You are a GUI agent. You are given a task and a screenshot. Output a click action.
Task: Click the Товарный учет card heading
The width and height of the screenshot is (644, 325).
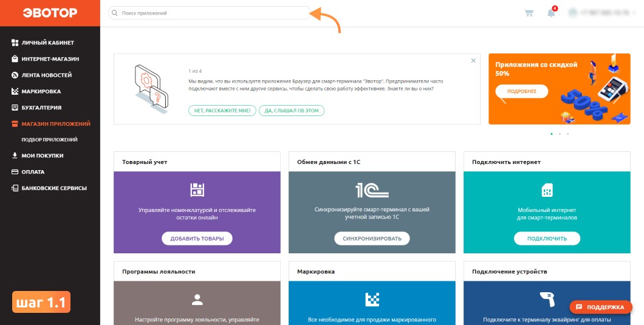click(145, 162)
